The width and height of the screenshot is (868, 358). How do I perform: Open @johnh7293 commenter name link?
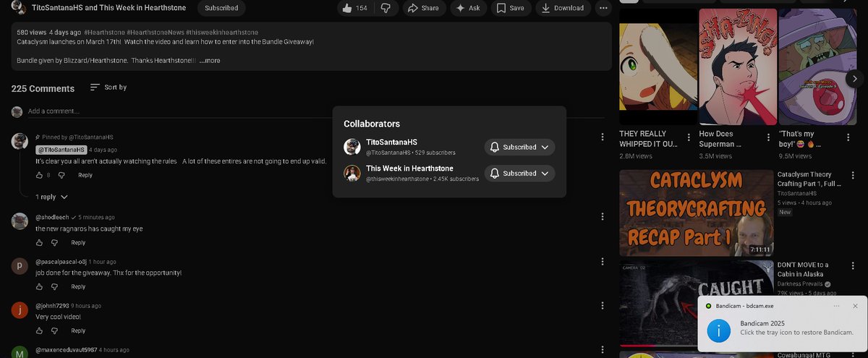coord(52,306)
